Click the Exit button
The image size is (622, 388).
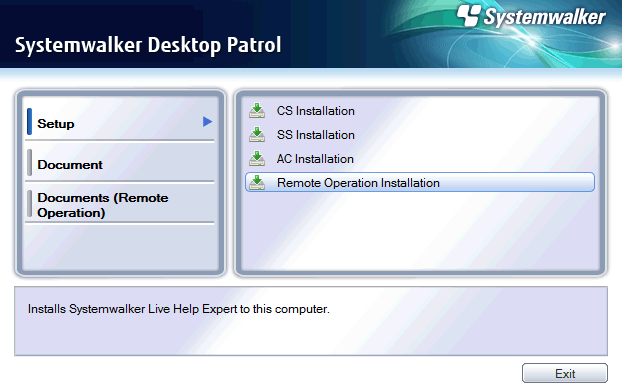tap(564, 373)
